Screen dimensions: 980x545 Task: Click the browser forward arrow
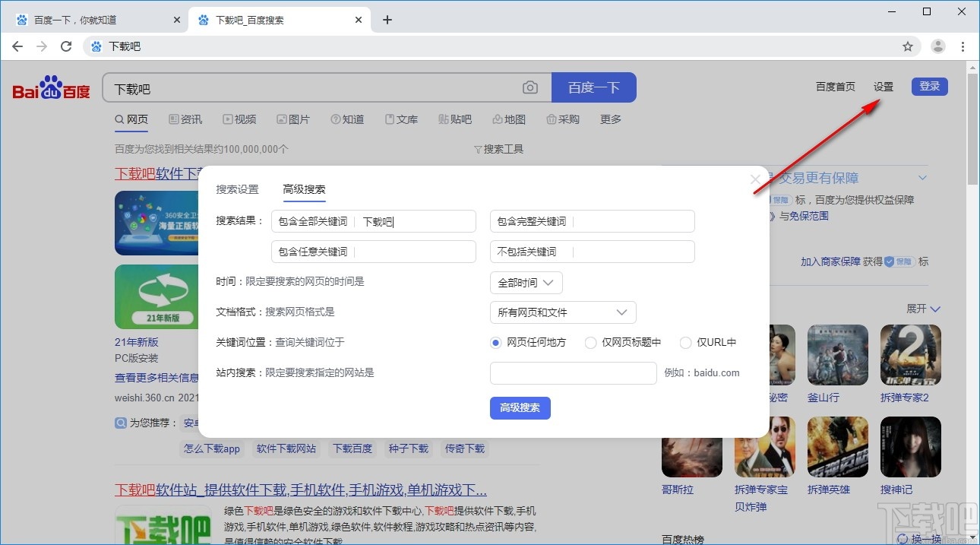[42, 46]
